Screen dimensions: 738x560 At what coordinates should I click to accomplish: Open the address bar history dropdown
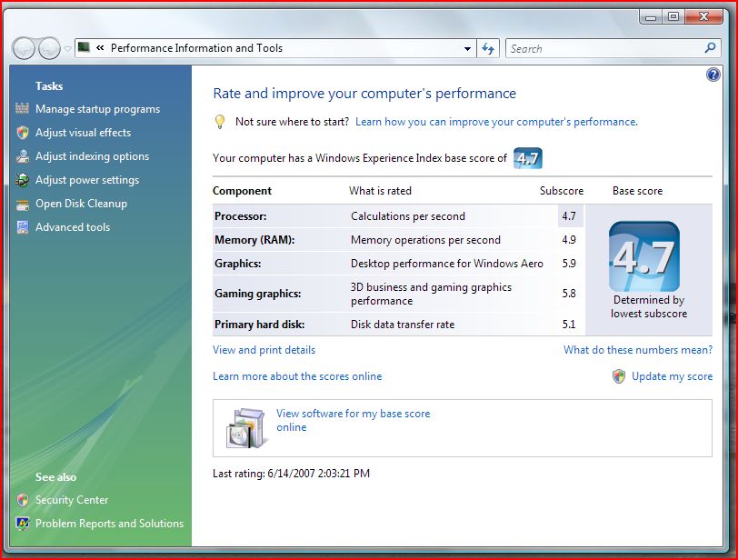pos(467,48)
